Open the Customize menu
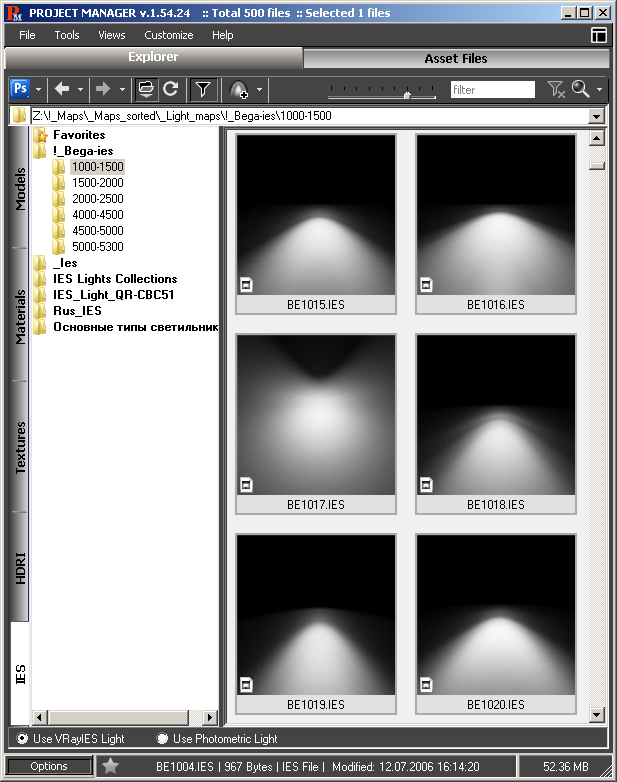This screenshot has width=617, height=782. point(168,35)
